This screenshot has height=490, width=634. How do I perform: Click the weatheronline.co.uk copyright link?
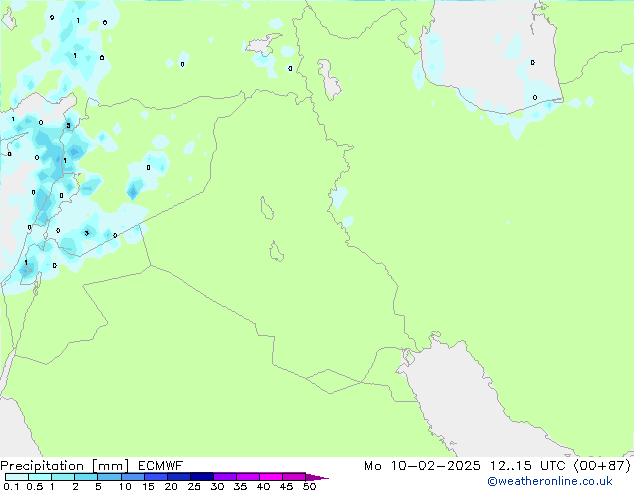click(x=550, y=481)
